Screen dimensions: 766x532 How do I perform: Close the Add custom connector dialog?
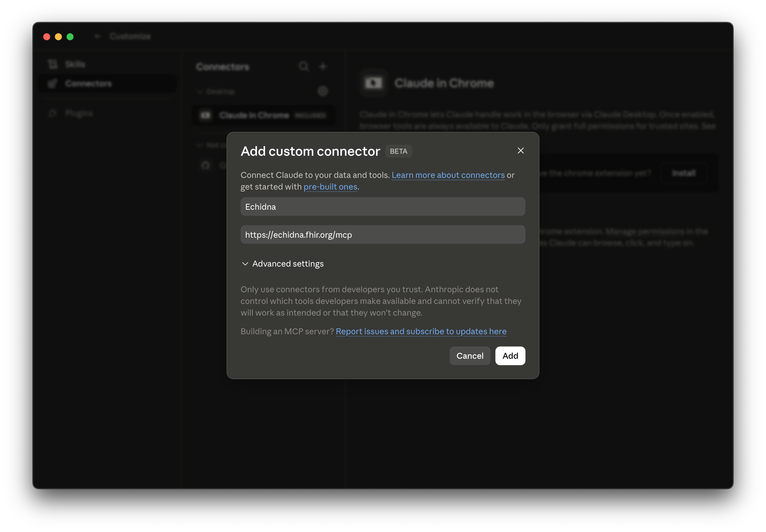tap(520, 151)
